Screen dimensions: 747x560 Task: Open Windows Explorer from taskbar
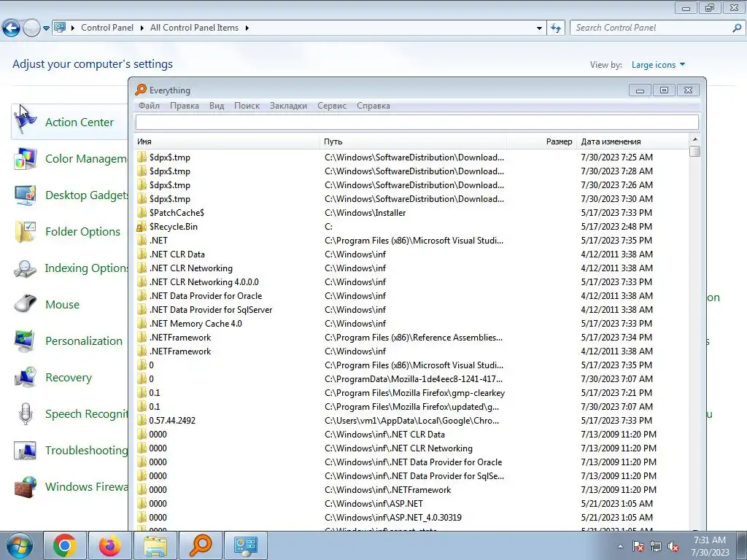(x=155, y=545)
